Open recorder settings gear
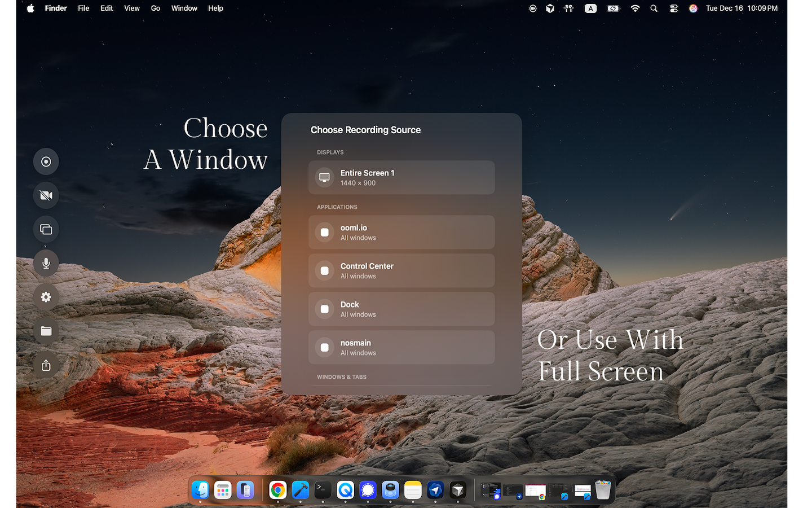812x508 pixels. (46, 297)
